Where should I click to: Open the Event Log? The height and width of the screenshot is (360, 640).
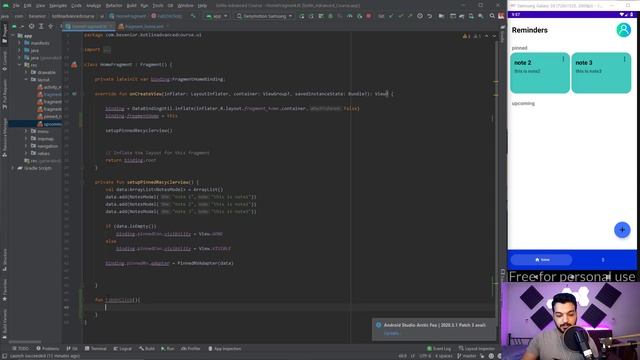tap(439, 349)
